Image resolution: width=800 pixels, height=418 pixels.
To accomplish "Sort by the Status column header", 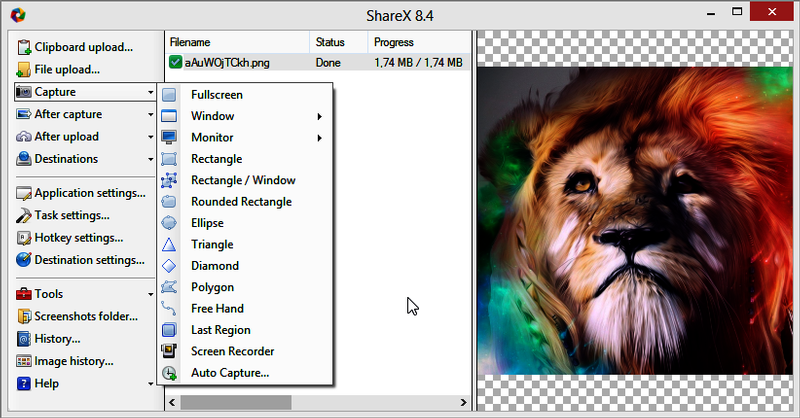I will click(x=339, y=42).
